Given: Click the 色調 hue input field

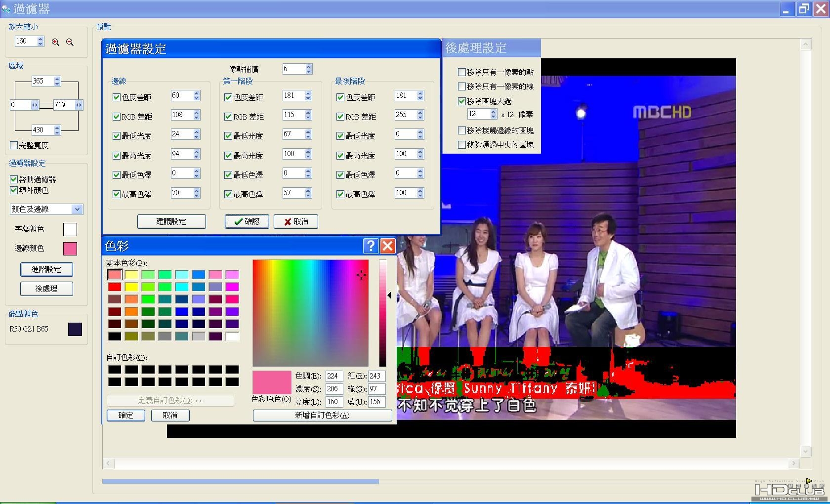Looking at the screenshot, I should coord(334,376).
